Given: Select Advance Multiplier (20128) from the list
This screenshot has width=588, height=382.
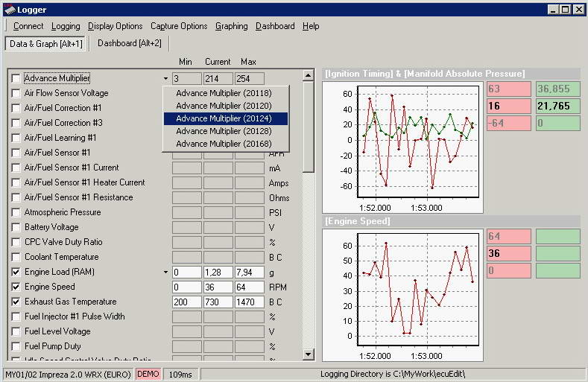Looking at the screenshot, I should coord(224,131).
